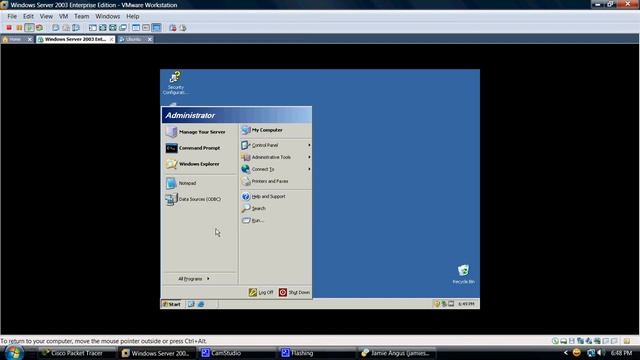The height and width of the screenshot is (360, 640).
Task: Open the Windows menu
Action: [107, 16]
